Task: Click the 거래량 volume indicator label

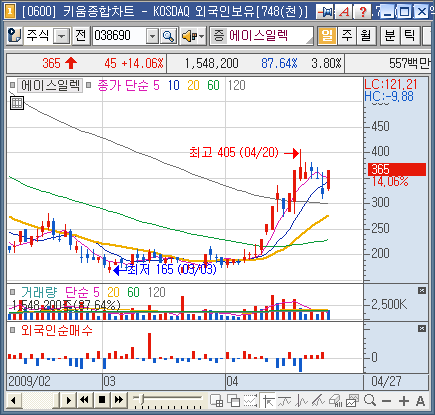Action: click(39, 292)
